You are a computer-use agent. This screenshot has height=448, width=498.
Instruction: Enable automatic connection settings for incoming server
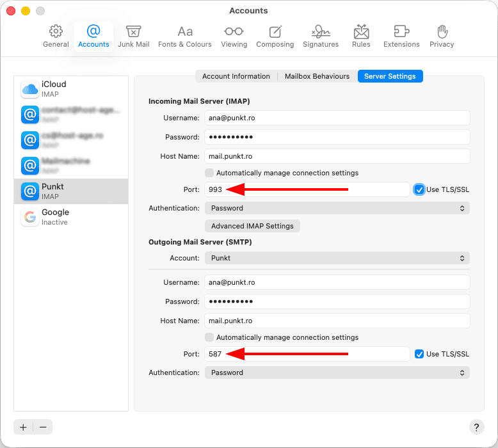tap(209, 173)
